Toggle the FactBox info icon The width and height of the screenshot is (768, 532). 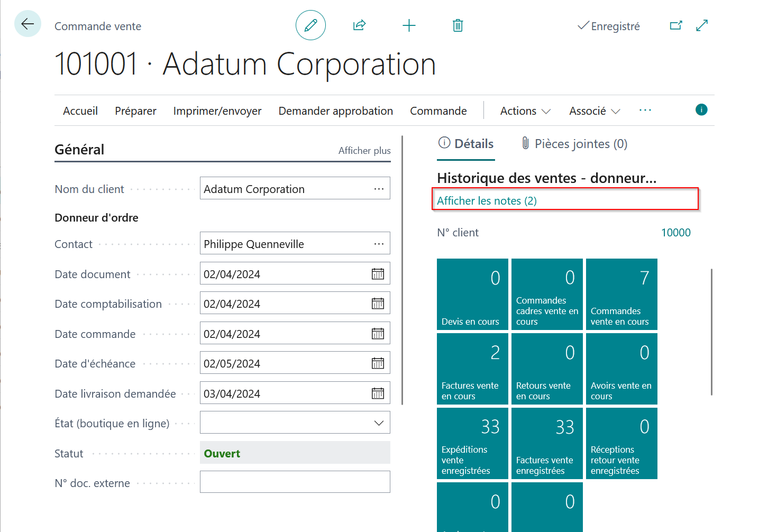coord(701,110)
